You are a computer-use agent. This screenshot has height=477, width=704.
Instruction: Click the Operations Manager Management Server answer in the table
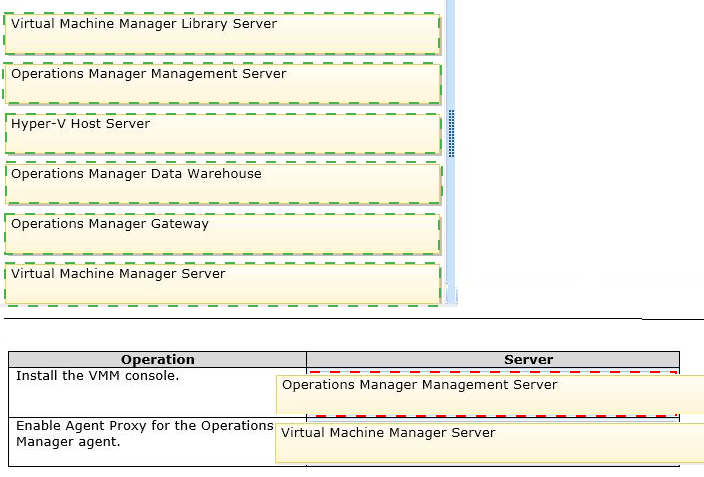point(489,394)
